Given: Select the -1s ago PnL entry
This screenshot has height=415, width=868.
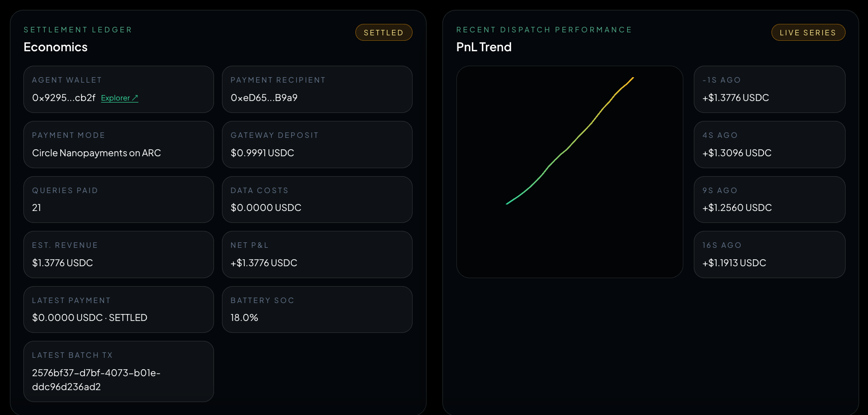Looking at the screenshot, I should (769, 89).
